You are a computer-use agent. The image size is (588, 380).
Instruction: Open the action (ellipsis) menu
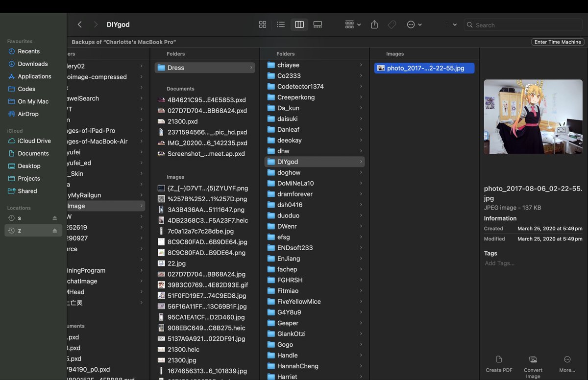414,24
